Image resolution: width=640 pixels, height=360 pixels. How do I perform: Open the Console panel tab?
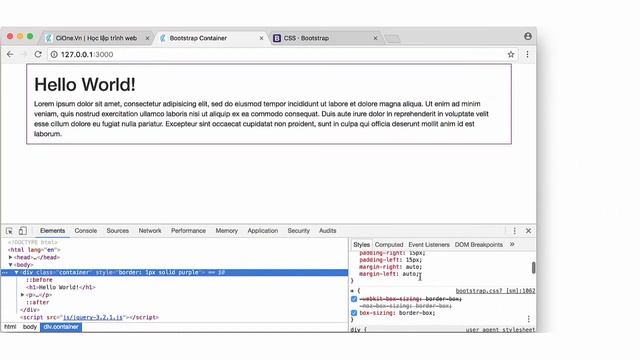tap(86, 231)
